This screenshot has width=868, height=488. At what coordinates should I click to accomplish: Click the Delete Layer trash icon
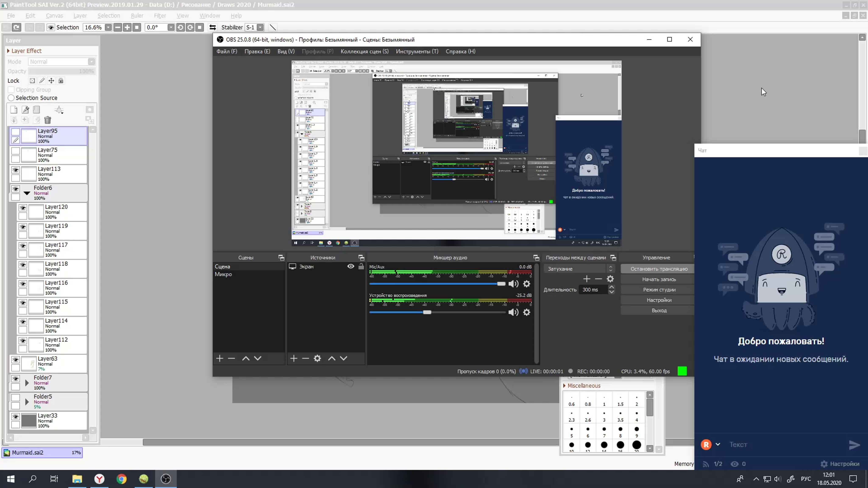tap(47, 120)
